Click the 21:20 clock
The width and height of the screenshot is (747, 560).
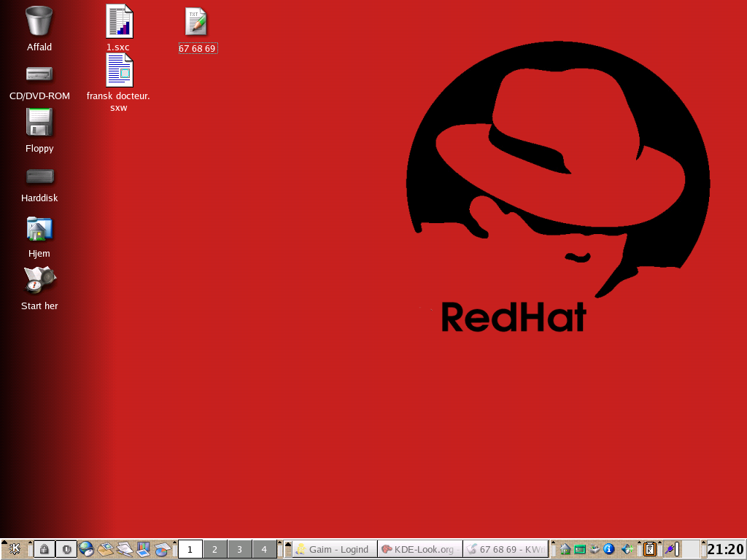point(726,549)
